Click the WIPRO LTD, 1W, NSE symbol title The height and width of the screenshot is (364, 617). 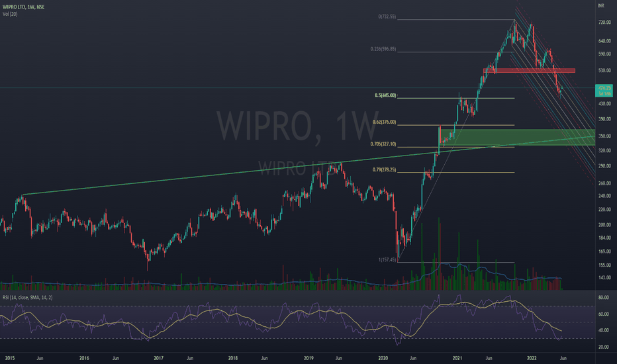click(x=23, y=7)
